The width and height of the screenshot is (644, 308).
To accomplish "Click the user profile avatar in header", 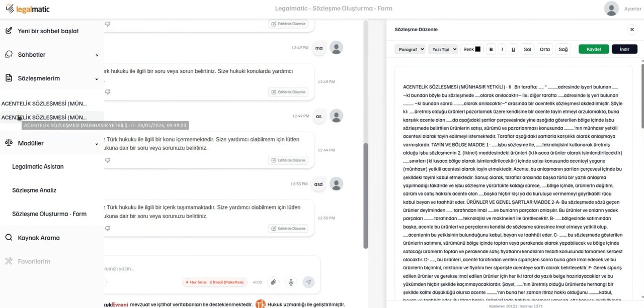I will [611, 9].
